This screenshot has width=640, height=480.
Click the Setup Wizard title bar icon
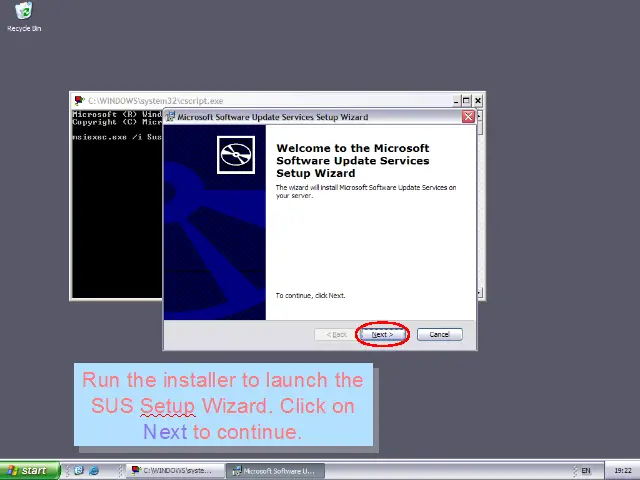(170, 117)
